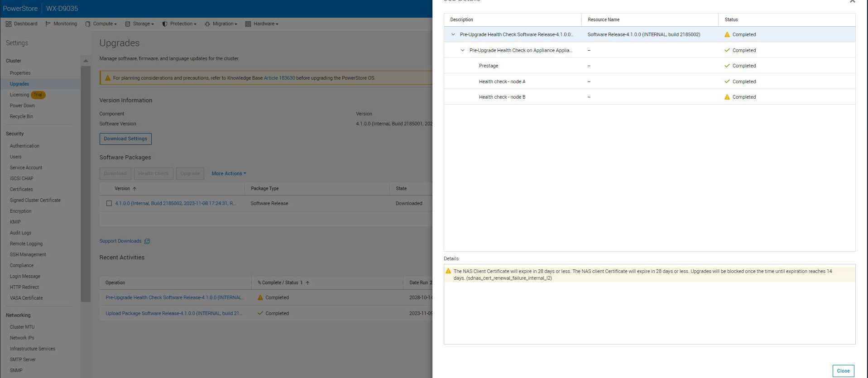This screenshot has height=378, width=868.
Task: Open Users security settings
Action: (15, 157)
